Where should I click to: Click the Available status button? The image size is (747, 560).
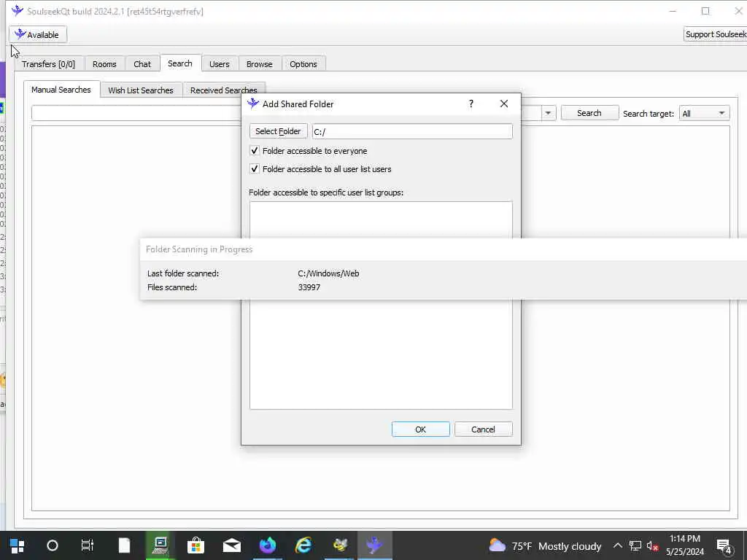pyautogui.click(x=38, y=35)
